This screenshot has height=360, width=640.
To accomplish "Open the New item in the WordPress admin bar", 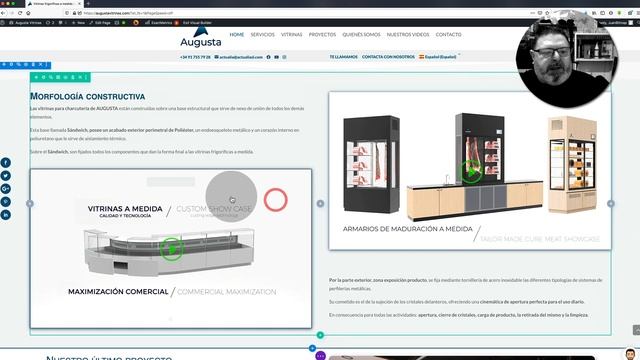I will pyautogui.click(x=78, y=23).
